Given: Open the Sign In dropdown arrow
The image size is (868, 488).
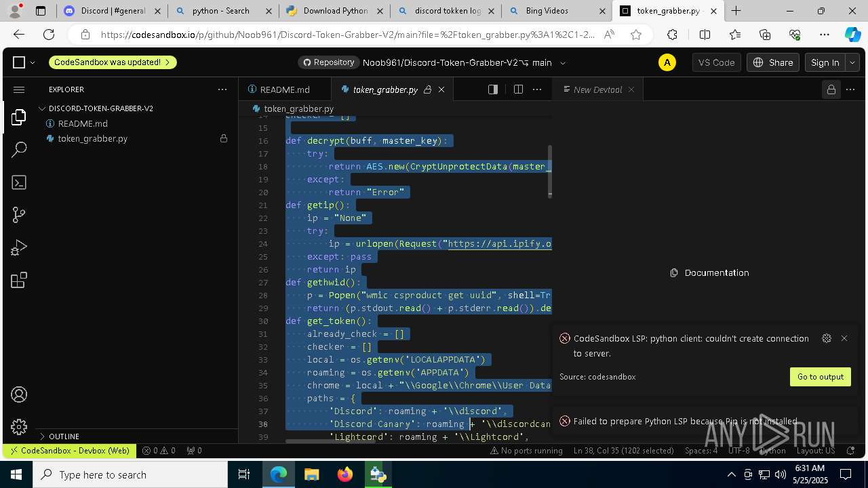Looking at the screenshot, I should (852, 62).
